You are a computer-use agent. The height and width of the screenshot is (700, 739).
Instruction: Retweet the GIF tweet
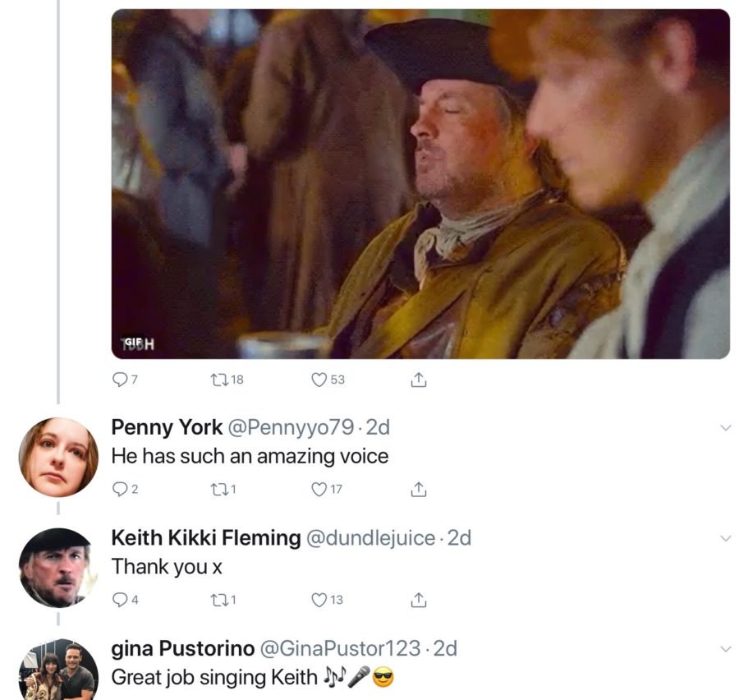(219, 380)
